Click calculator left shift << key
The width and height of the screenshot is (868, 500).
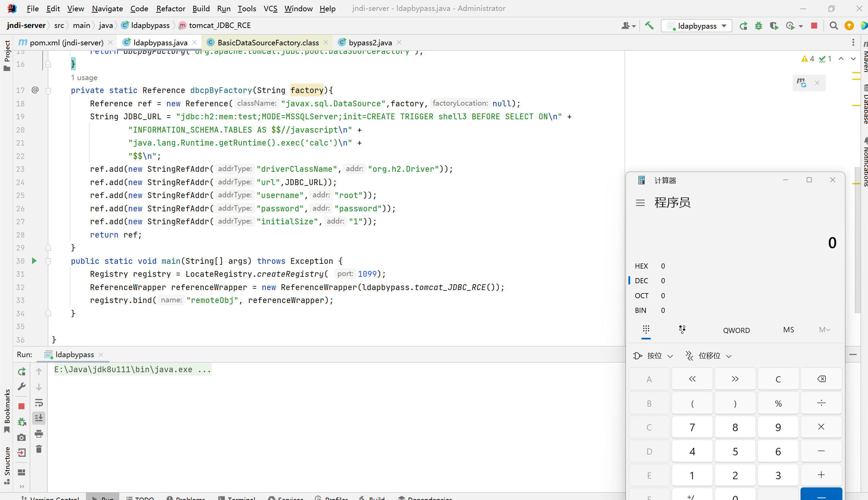pos(692,379)
